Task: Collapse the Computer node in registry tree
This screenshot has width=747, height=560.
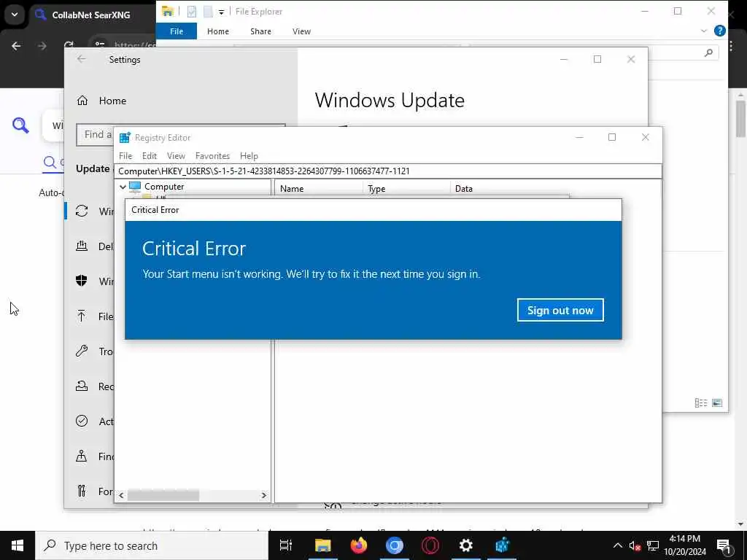Action: 123,187
